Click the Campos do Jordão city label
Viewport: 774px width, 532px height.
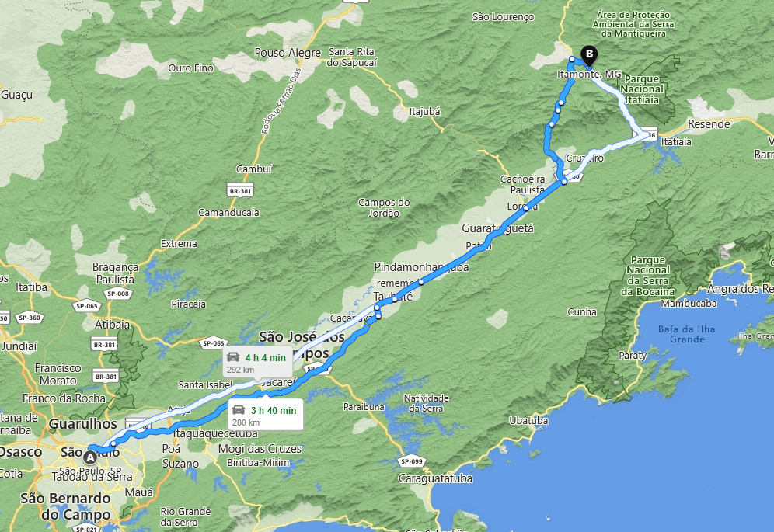point(384,208)
